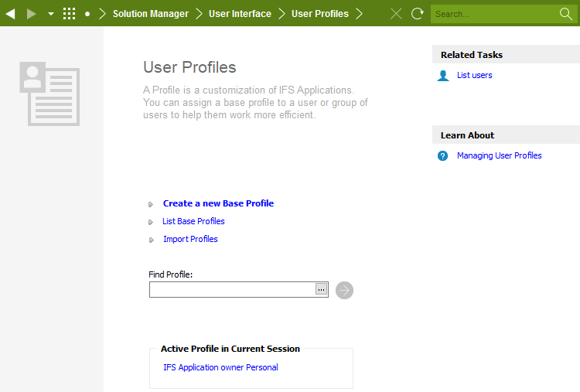Open Managing User Profiles help link
Viewport: 580px width, 392px height.
500,155
